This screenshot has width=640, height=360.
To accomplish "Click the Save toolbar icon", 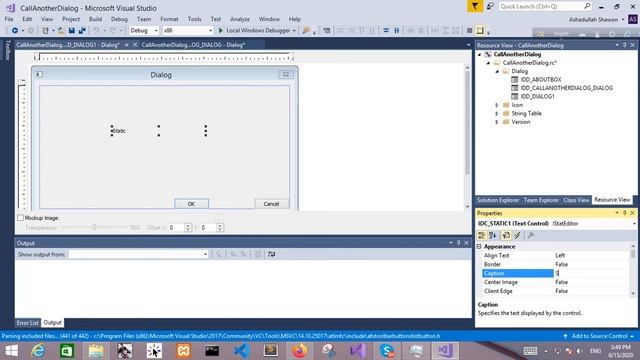I will pos(71,31).
